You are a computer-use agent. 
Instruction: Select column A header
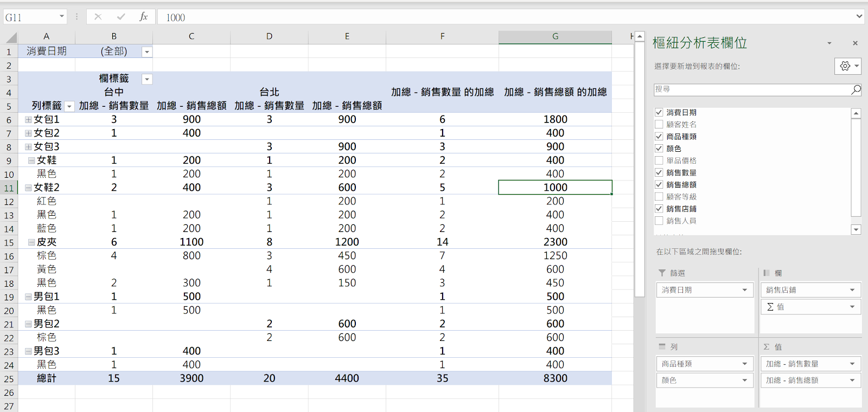click(x=47, y=37)
